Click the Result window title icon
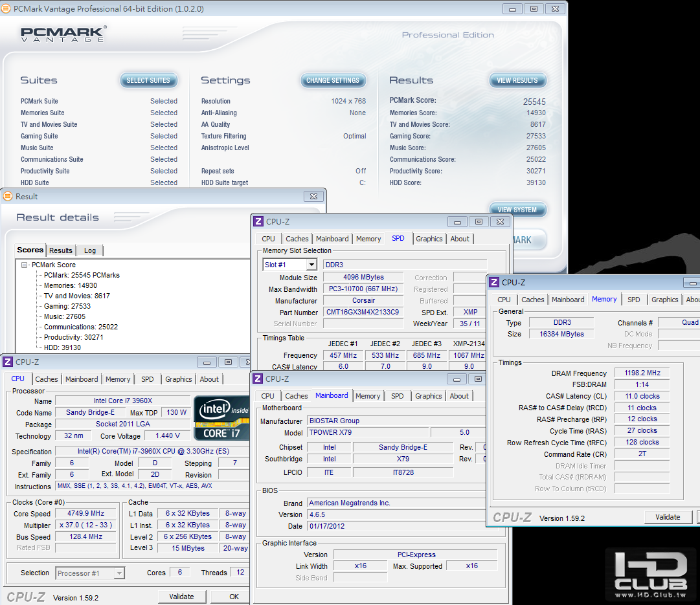The height and width of the screenshot is (605, 700). [x=8, y=196]
